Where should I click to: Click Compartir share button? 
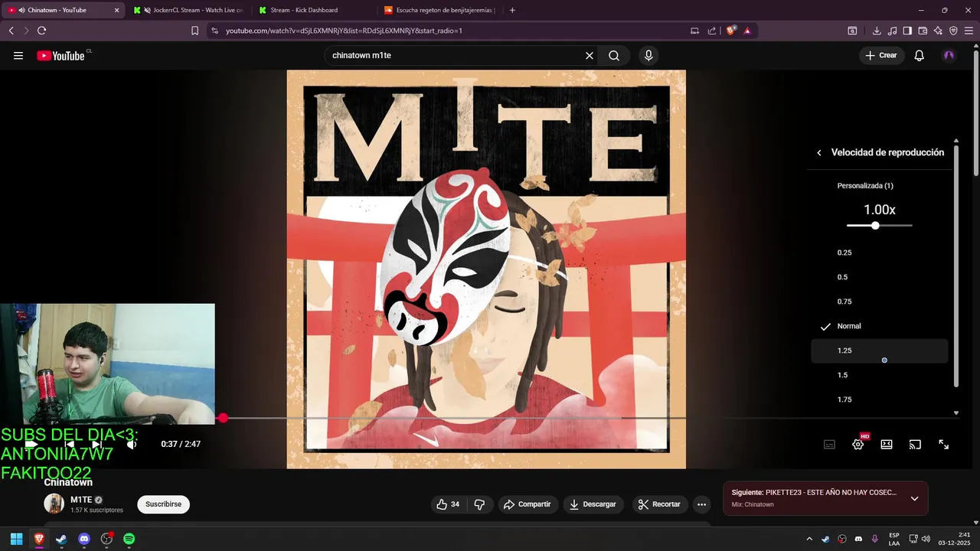point(527,504)
